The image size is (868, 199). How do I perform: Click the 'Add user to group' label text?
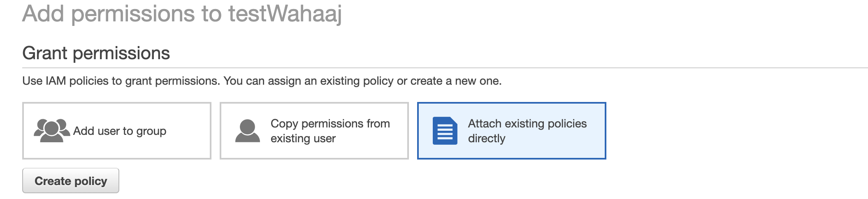[x=120, y=131]
